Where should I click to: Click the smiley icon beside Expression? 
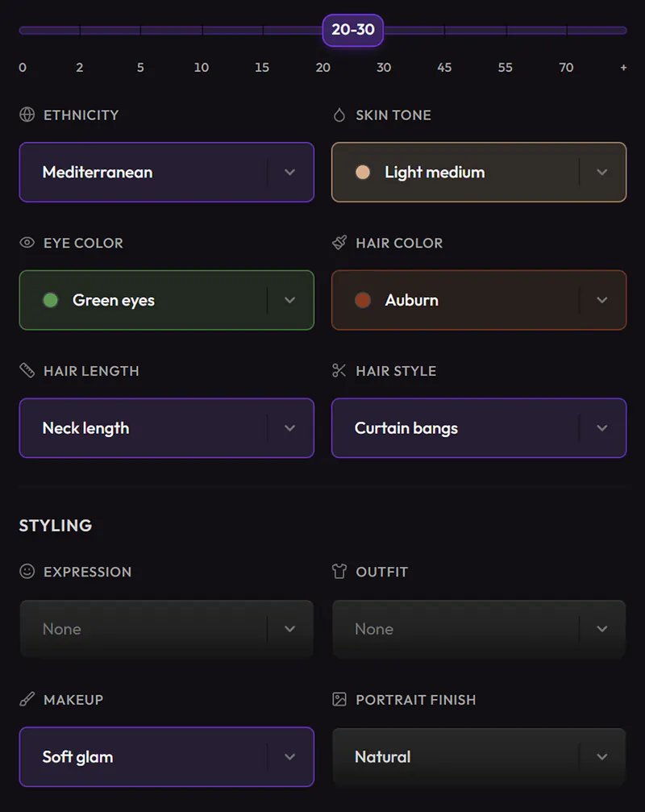coord(27,571)
